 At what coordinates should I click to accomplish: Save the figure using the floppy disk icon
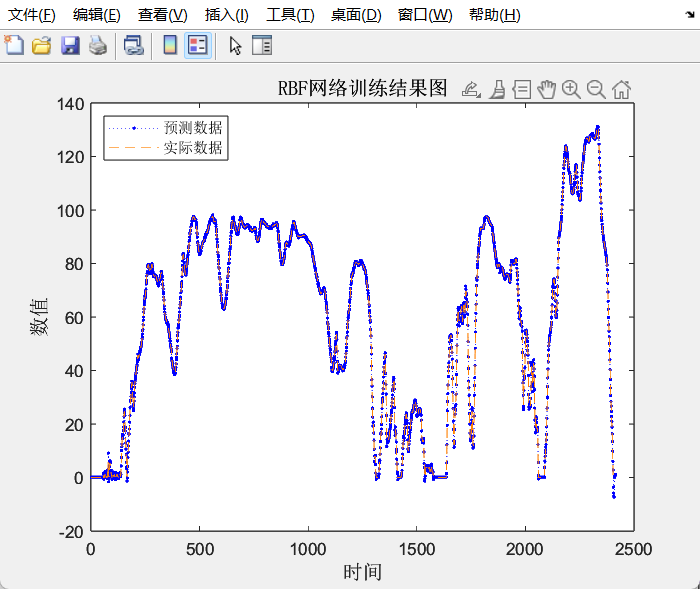click(x=69, y=45)
